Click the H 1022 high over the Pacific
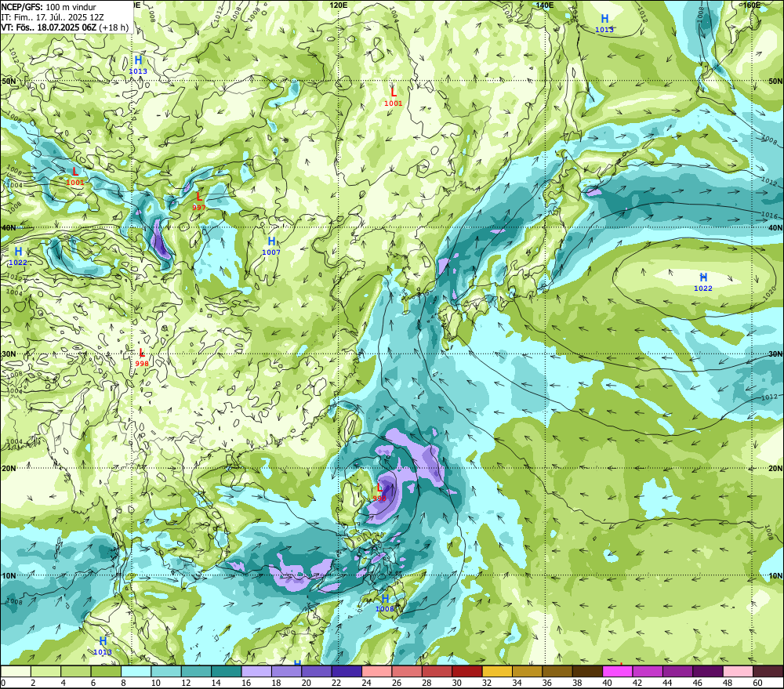Screen dimensions: 784x689 (x=703, y=282)
